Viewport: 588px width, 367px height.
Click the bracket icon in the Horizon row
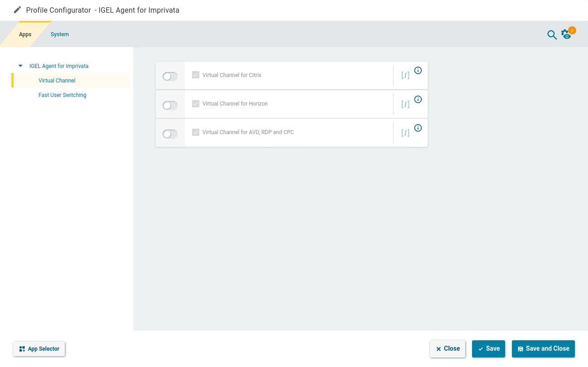[x=405, y=104]
